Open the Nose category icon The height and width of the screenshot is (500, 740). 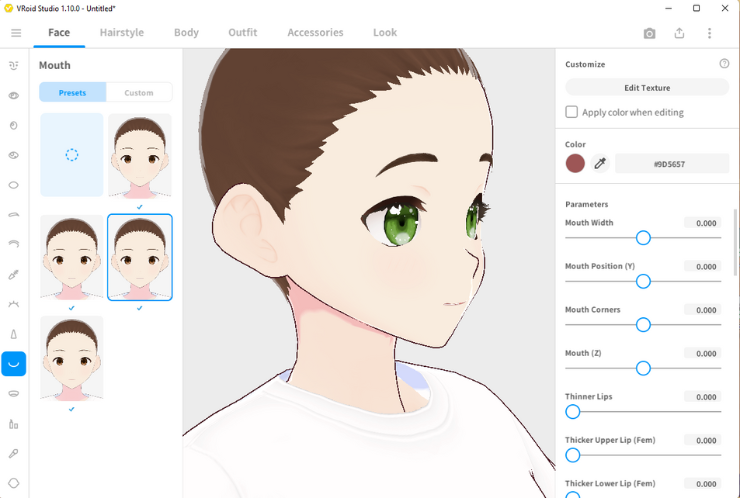[x=14, y=334]
